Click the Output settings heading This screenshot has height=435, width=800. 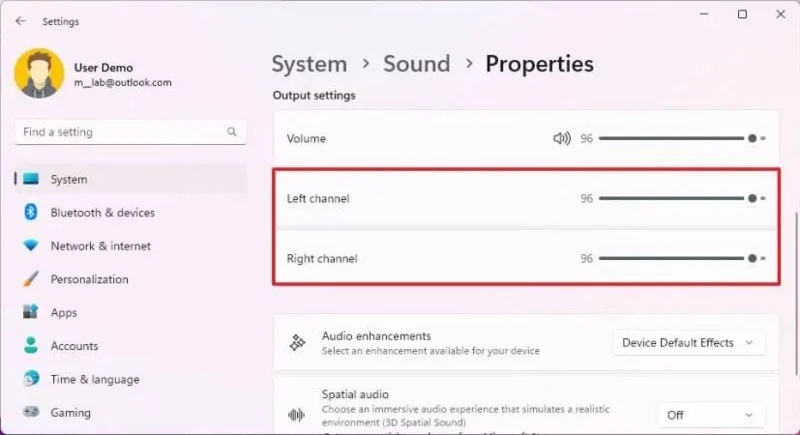pyautogui.click(x=314, y=95)
